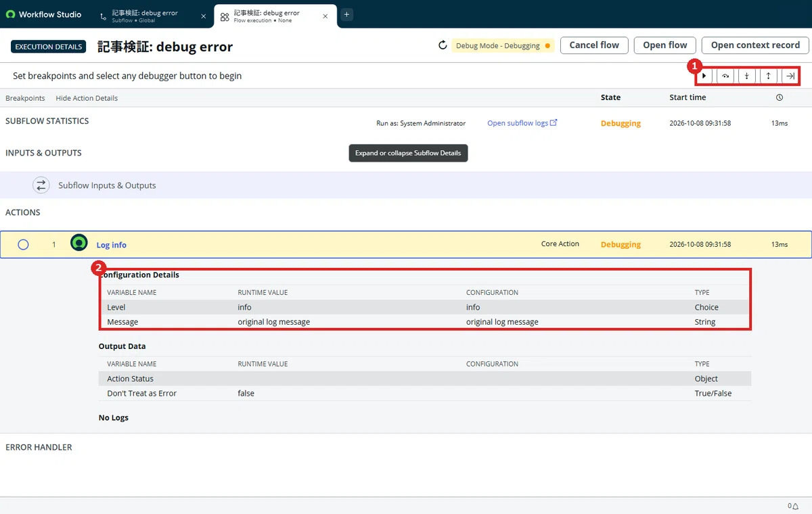Image resolution: width=812 pixels, height=514 pixels.
Task: Click the 'Action Status' output row
Action: [425, 379]
